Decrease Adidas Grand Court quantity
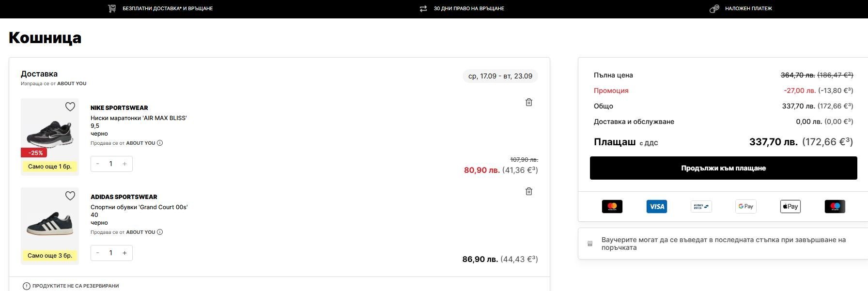The image size is (868, 291). [x=98, y=253]
